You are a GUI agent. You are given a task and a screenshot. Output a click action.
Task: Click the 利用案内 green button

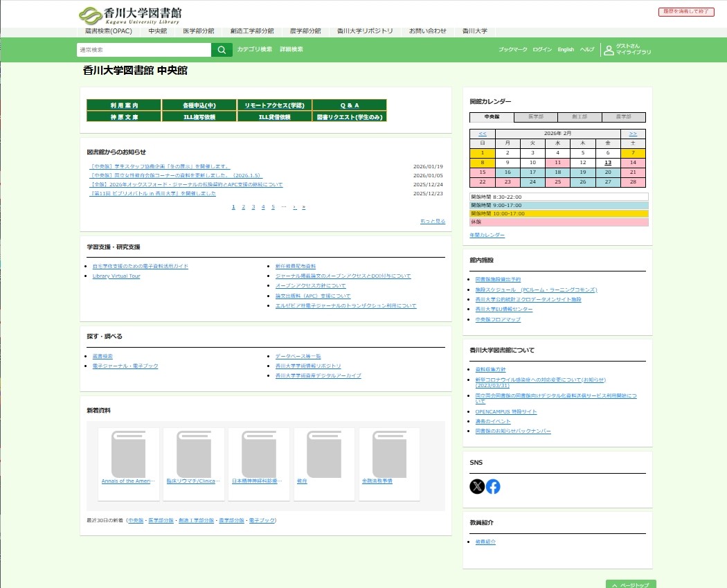tap(124, 105)
